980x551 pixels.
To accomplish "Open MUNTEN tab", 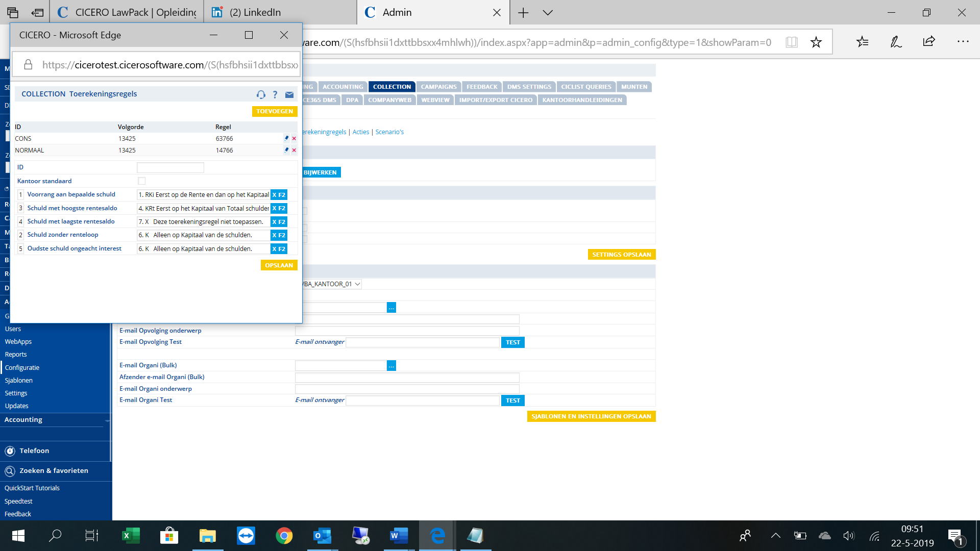I will pyautogui.click(x=634, y=87).
